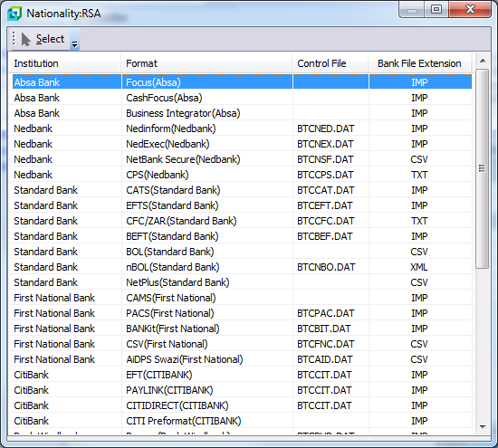Select the EFT(CITIBANK) format
Viewport: 498px width, 448px height.
(158, 375)
